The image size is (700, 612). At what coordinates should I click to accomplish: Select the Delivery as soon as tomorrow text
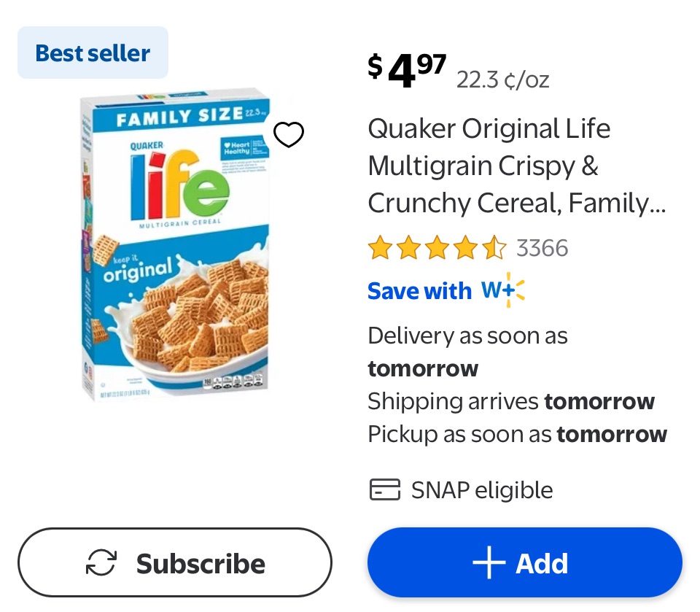click(x=467, y=352)
